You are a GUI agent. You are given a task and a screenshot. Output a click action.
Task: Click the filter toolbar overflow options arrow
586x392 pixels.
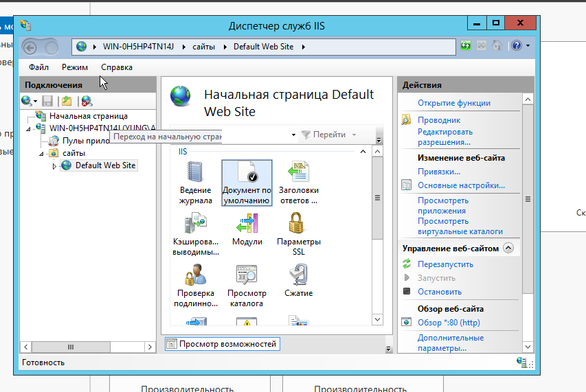[379, 140]
